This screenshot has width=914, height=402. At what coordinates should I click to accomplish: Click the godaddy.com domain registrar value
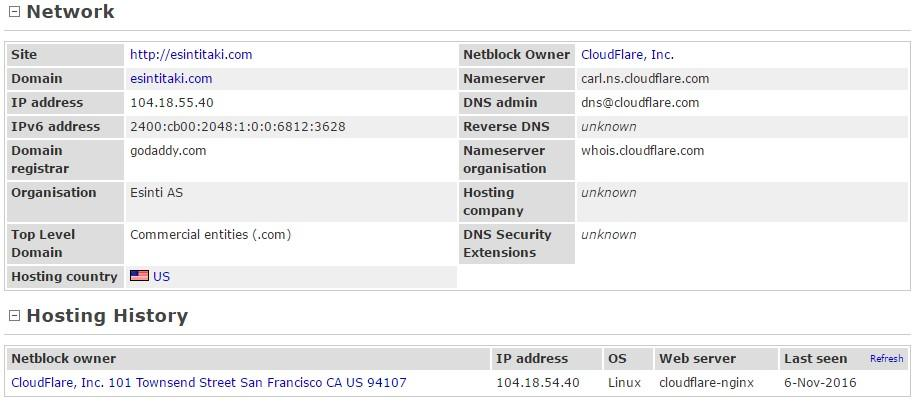(168, 151)
